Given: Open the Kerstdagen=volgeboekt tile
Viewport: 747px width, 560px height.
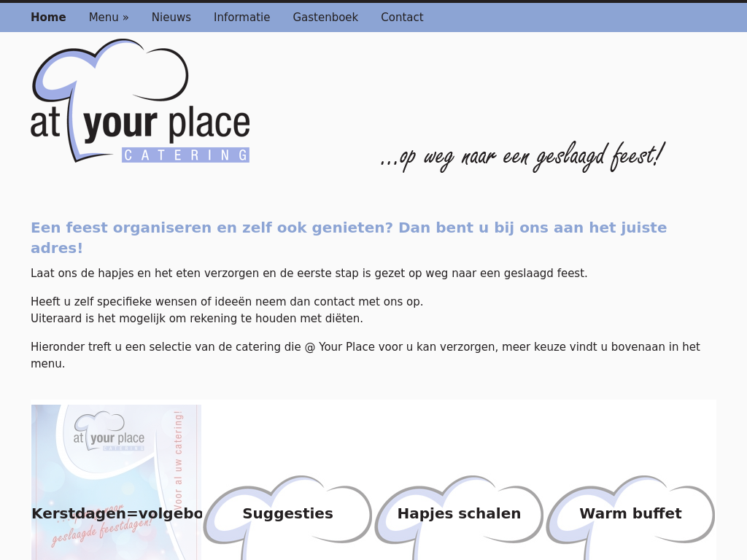Looking at the screenshot, I should click(x=117, y=483).
